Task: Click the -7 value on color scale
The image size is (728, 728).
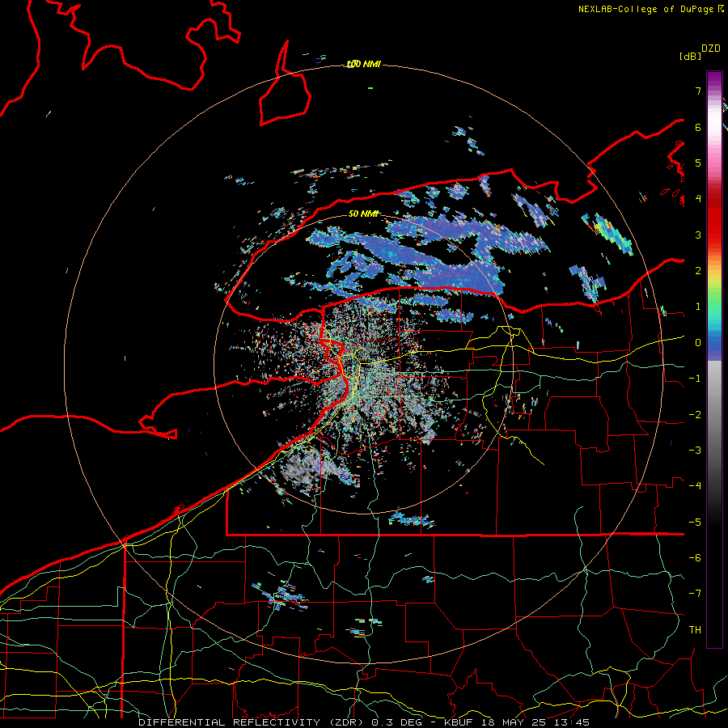Action: tap(695, 594)
